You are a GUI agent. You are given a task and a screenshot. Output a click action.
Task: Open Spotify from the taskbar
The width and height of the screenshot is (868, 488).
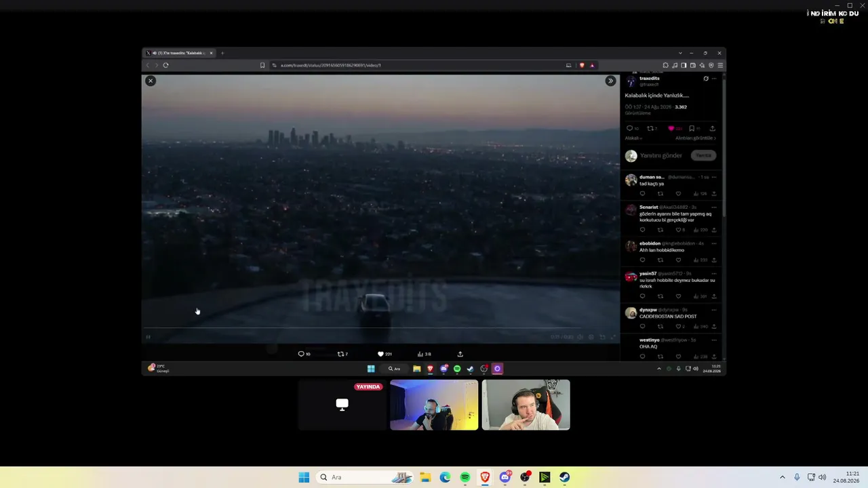pos(465,477)
